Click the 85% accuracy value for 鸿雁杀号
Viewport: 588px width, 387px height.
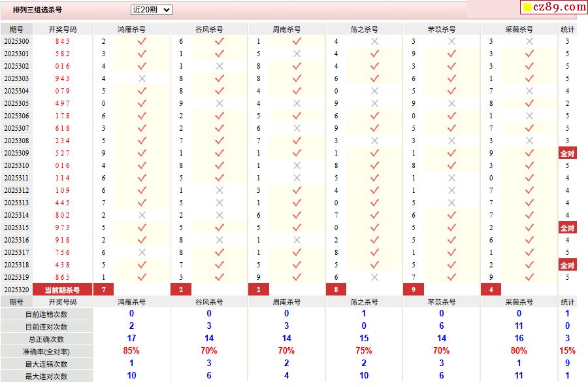click(x=131, y=351)
